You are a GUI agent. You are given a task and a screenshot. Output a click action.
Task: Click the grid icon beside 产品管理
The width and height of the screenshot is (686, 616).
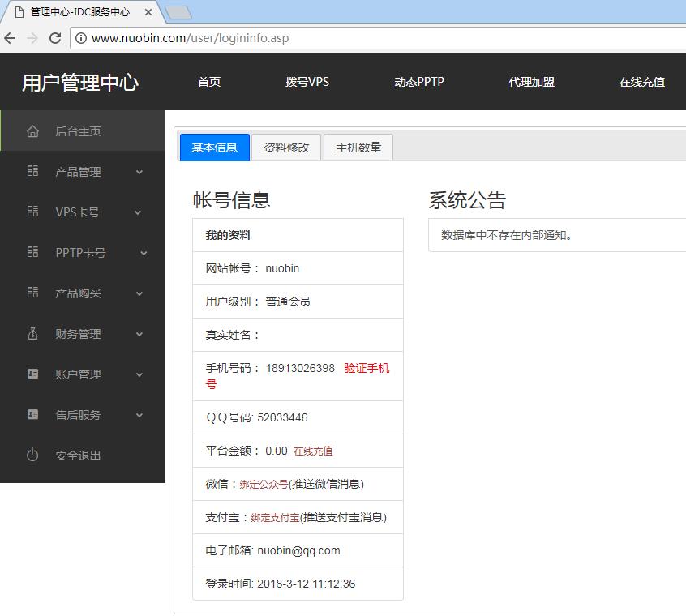[32, 171]
